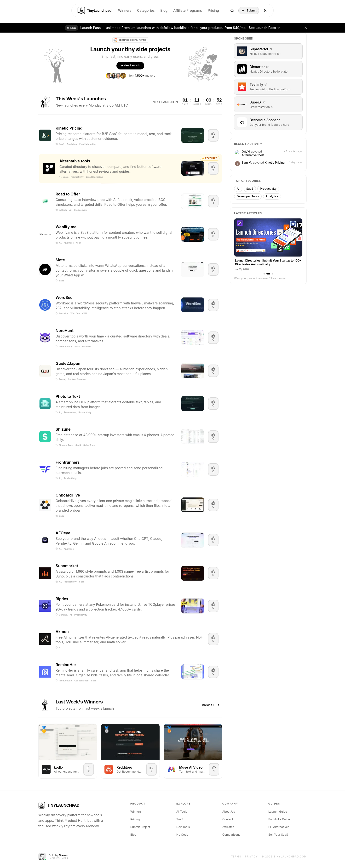Open footer Launch Guide link
The image size is (345, 868).
click(x=278, y=812)
